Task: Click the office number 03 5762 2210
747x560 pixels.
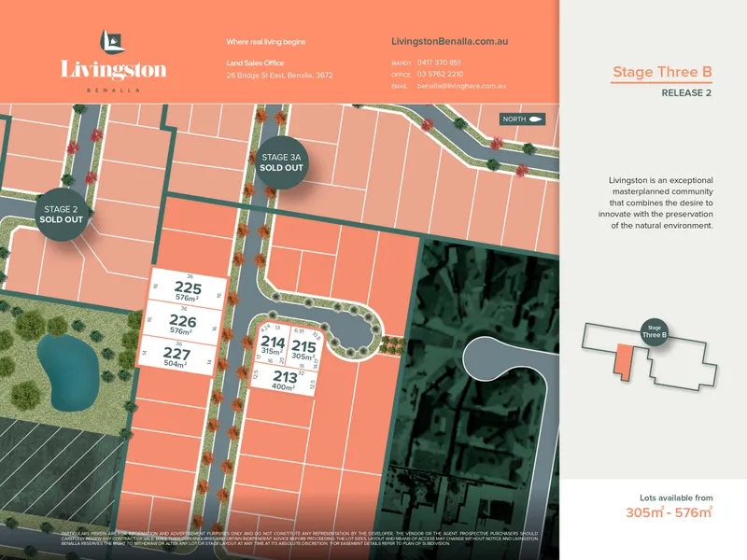Action: [x=440, y=74]
